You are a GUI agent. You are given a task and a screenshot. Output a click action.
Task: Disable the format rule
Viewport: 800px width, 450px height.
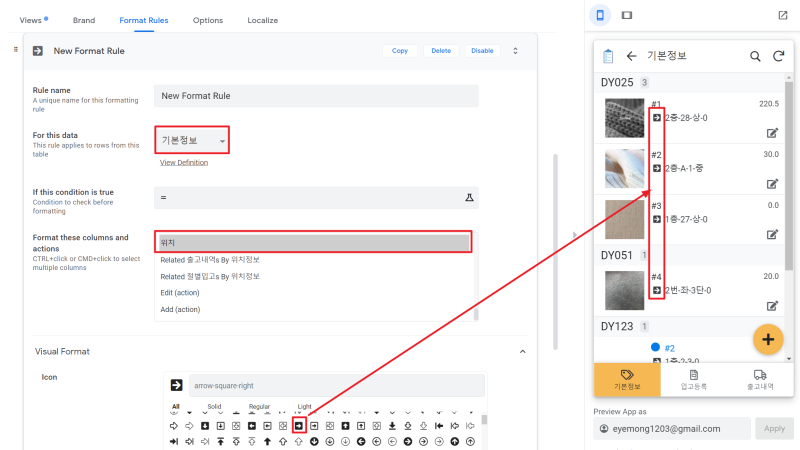(482, 51)
